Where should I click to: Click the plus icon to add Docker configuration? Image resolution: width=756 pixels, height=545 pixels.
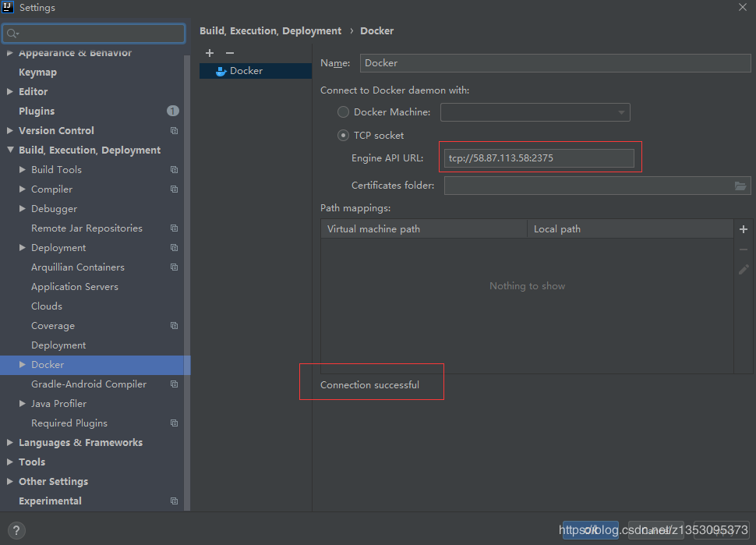click(210, 53)
